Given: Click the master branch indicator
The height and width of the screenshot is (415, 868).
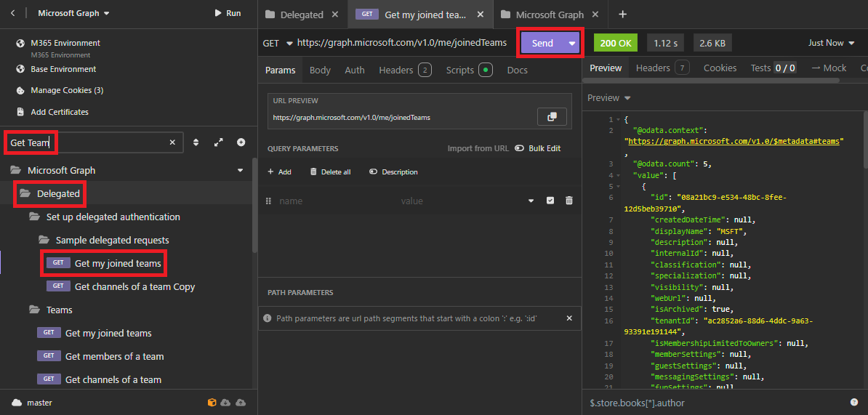Looking at the screenshot, I should click(31, 403).
